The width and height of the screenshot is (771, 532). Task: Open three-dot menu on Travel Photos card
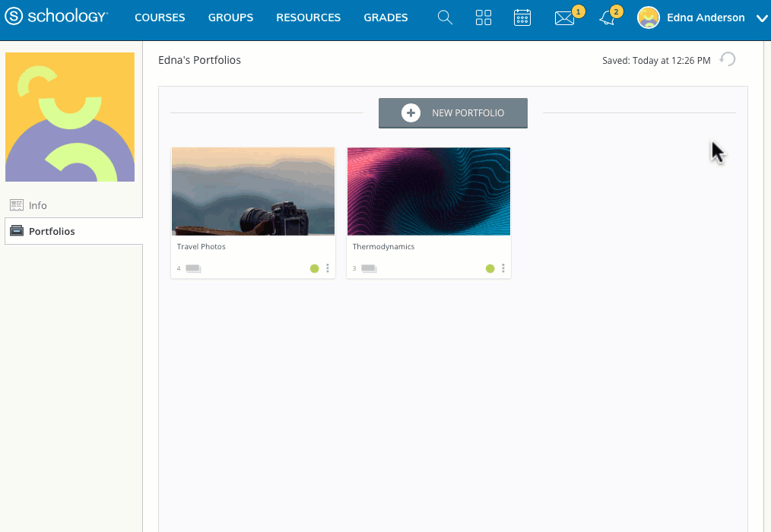(x=328, y=268)
